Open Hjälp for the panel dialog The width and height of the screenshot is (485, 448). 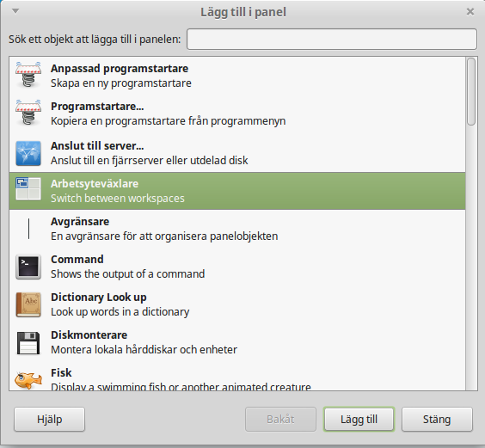point(50,420)
